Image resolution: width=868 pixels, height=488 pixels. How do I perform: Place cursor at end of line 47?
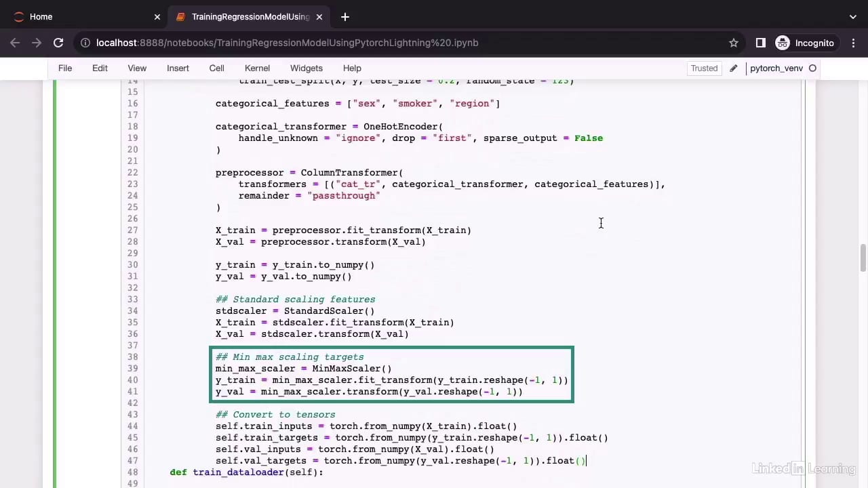click(x=586, y=461)
